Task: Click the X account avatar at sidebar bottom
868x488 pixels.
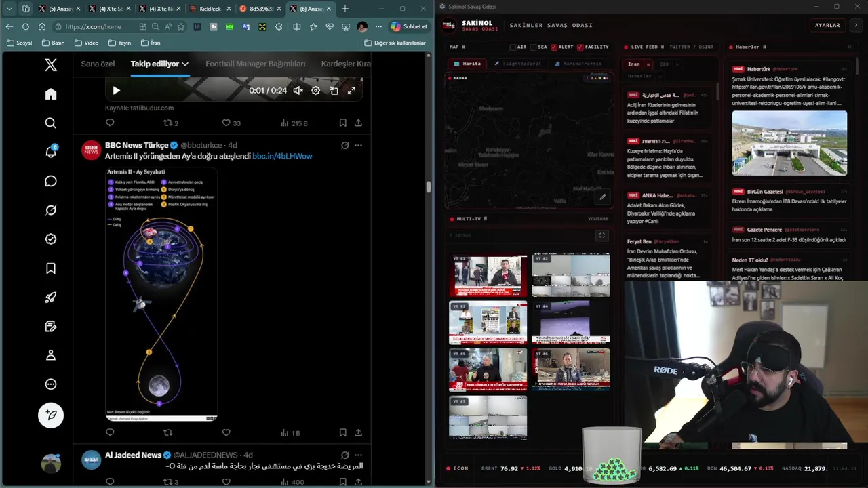Action: [51, 463]
